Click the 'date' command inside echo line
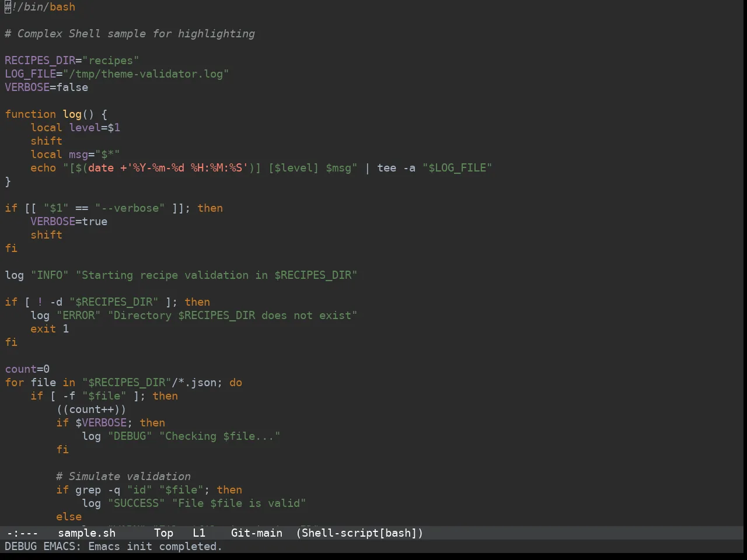 click(x=101, y=168)
